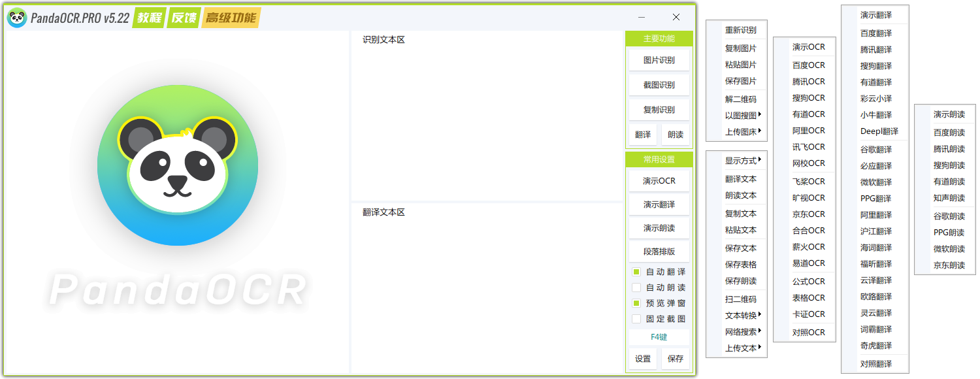Image resolution: width=980 pixels, height=379 pixels.
Task: Click the F4键 hotkey label
Action: point(659,337)
